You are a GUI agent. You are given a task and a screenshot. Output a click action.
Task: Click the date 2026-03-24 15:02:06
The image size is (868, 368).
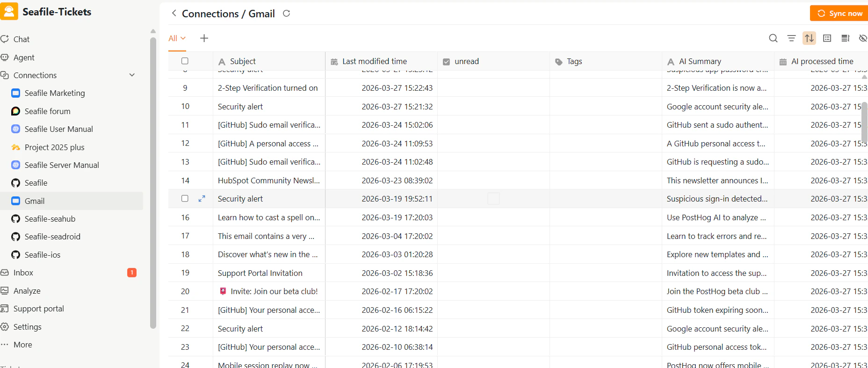[397, 125]
